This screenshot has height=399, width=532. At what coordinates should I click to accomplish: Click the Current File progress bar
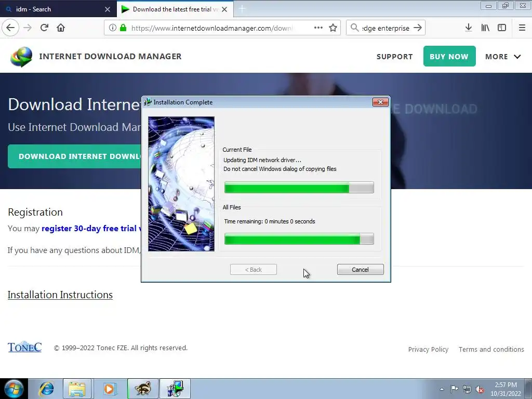[299, 188]
